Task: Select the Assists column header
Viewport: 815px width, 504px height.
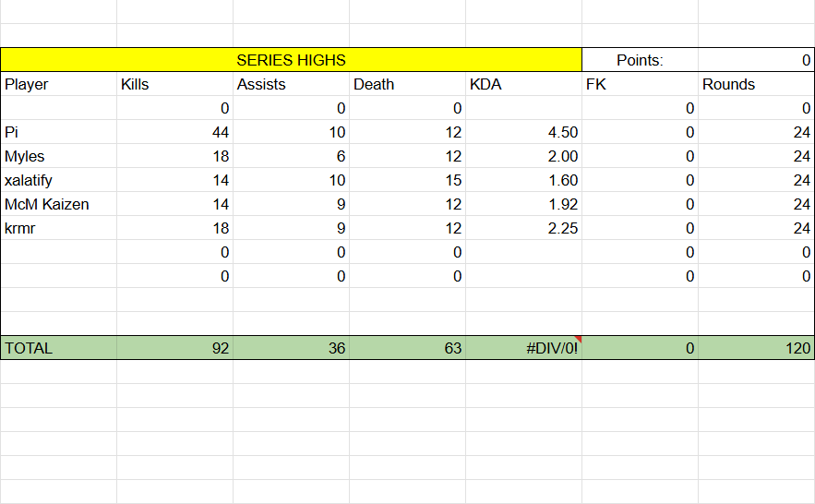Action: coord(292,84)
